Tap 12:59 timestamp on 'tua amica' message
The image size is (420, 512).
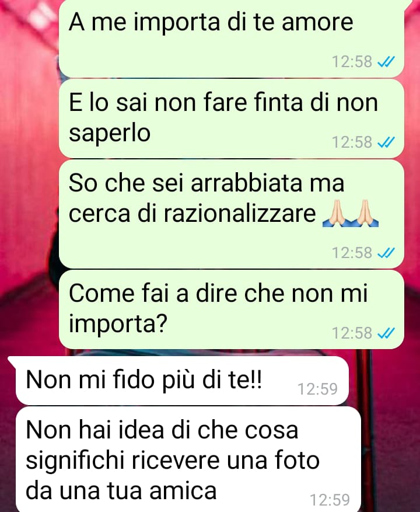[330, 500]
